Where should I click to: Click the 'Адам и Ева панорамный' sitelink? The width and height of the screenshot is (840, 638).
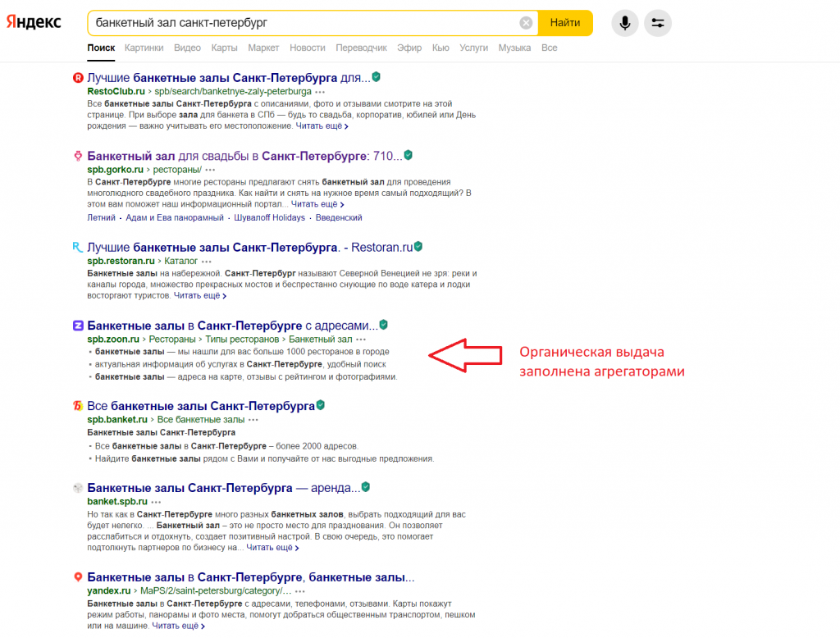(x=175, y=217)
